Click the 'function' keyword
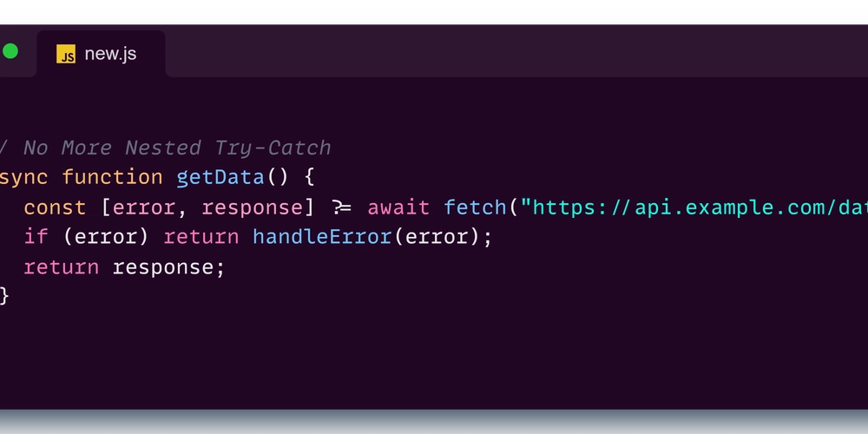This screenshot has height=434, width=868. [112, 177]
